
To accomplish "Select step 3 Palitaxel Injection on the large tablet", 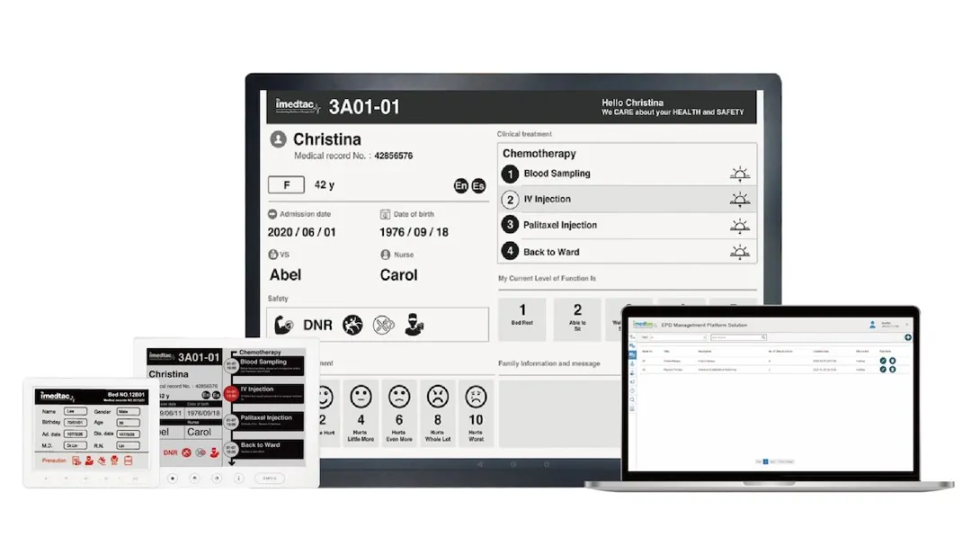I will tap(628, 225).
